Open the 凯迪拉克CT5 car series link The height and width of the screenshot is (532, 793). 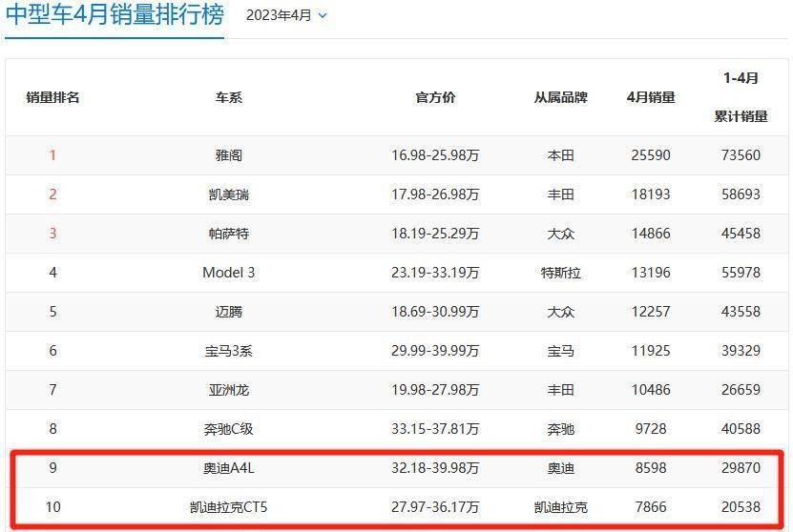pyautogui.click(x=229, y=507)
